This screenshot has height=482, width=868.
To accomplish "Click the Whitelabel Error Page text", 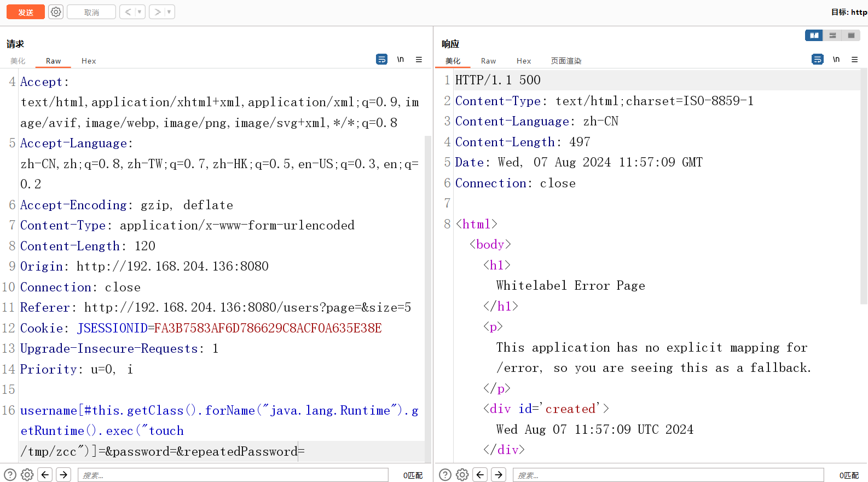I will click(x=571, y=285).
